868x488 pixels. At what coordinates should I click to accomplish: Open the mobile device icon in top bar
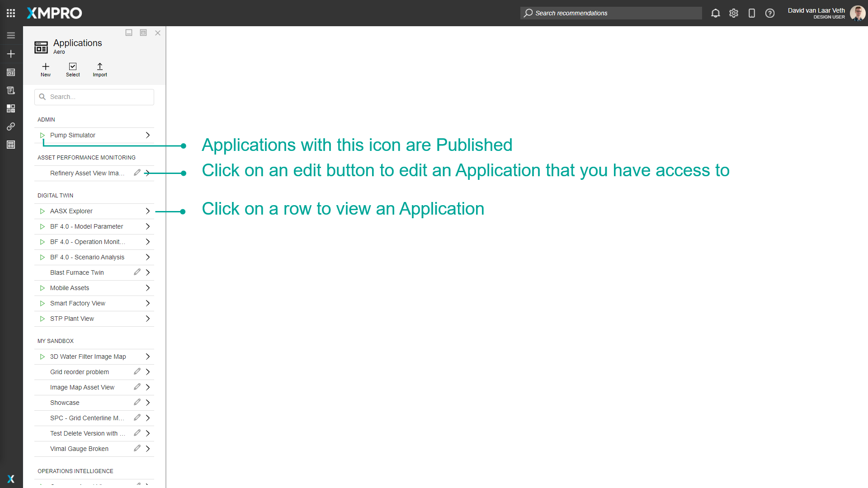click(x=752, y=13)
